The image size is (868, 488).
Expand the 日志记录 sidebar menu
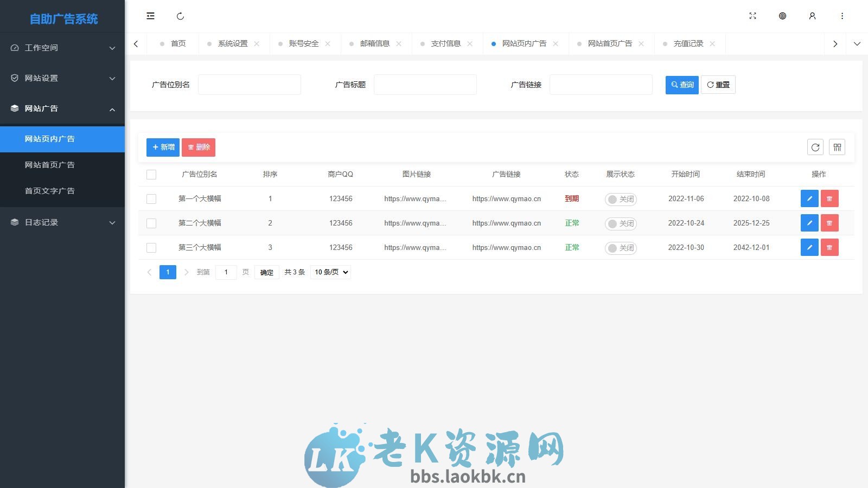tap(62, 222)
